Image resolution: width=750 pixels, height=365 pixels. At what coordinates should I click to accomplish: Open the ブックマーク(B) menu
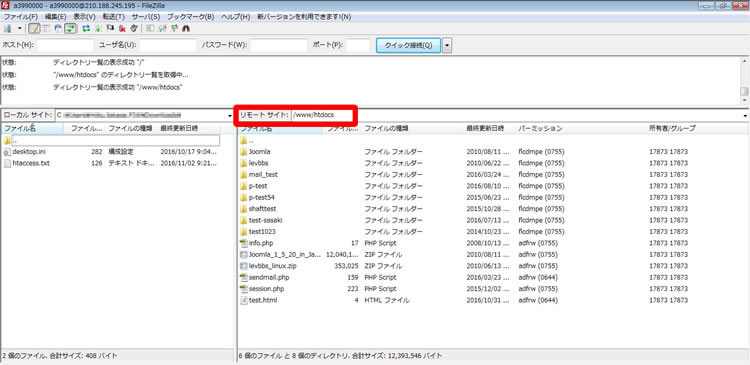[191, 17]
